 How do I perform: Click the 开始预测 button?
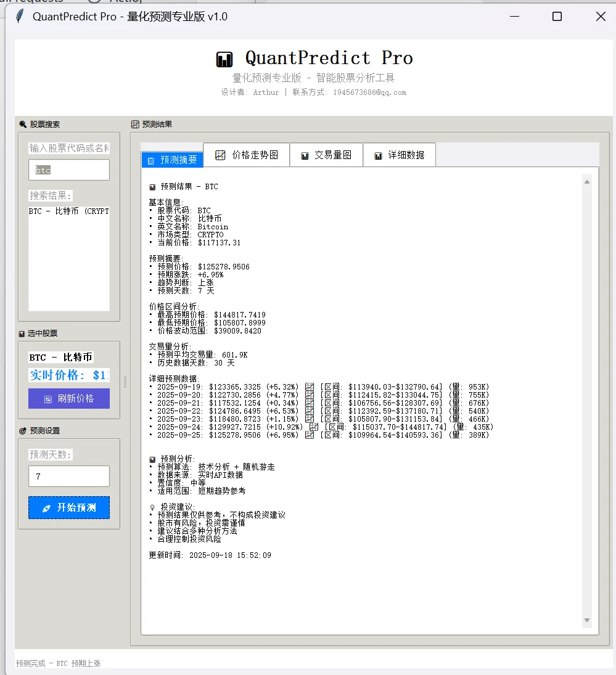pyautogui.click(x=69, y=507)
